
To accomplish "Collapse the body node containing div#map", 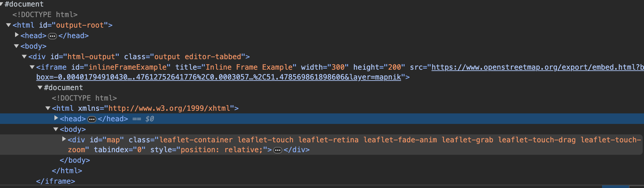I will coord(56,129).
